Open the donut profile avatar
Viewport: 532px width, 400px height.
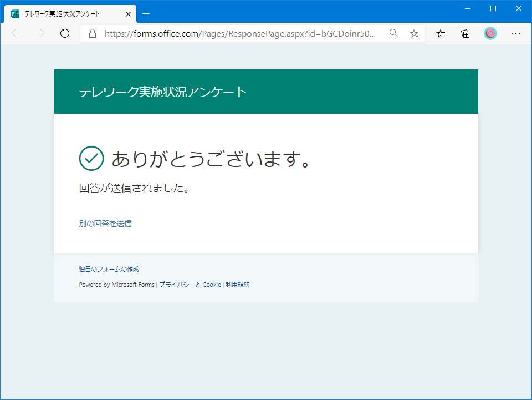coord(490,33)
